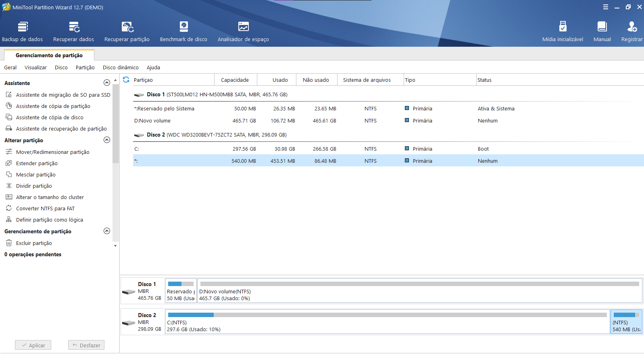
Task: Open the Disco dinâmico menu
Action: point(121,67)
